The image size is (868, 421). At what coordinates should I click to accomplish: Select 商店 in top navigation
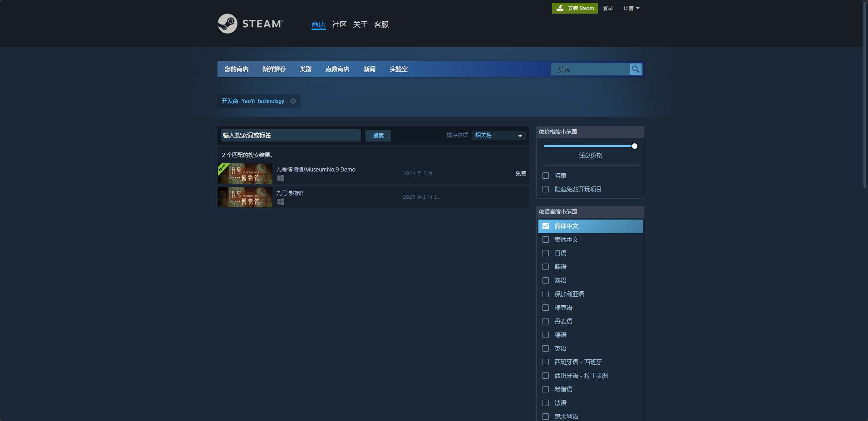click(319, 24)
